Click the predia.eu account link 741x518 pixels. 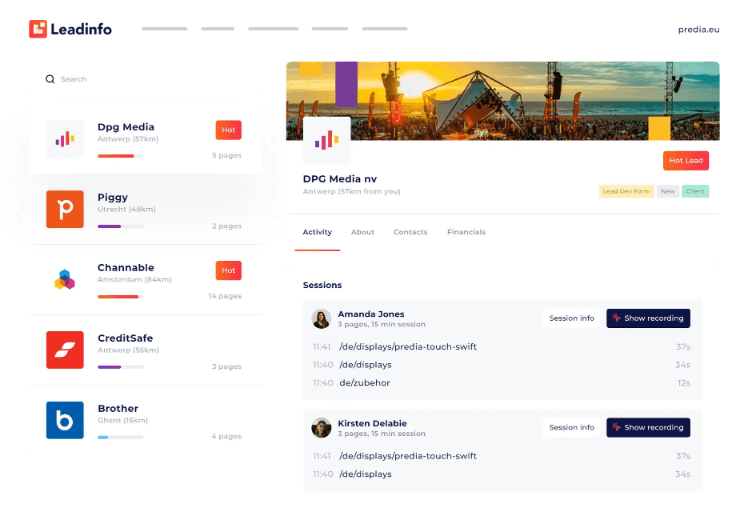(x=698, y=29)
